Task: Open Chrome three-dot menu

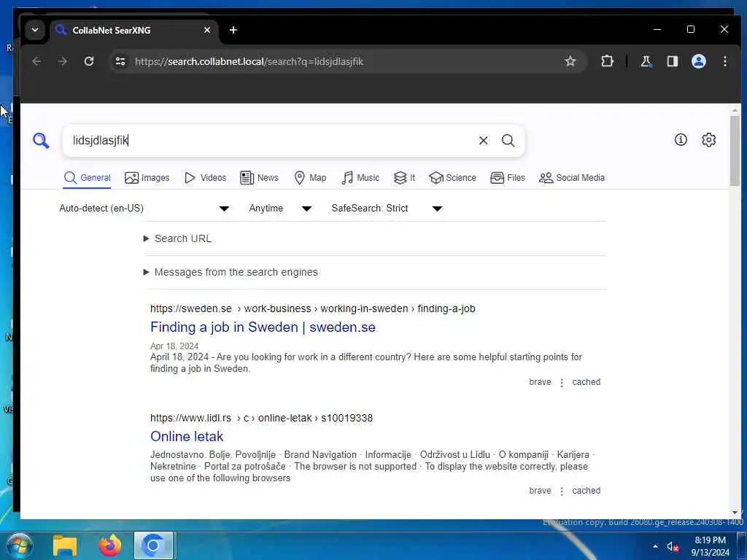Action: tap(724, 61)
